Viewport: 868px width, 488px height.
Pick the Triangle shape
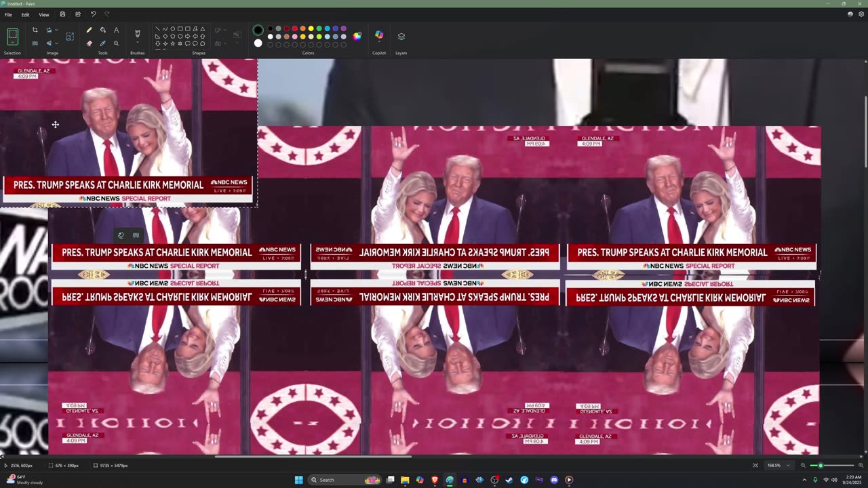click(202, 29)
